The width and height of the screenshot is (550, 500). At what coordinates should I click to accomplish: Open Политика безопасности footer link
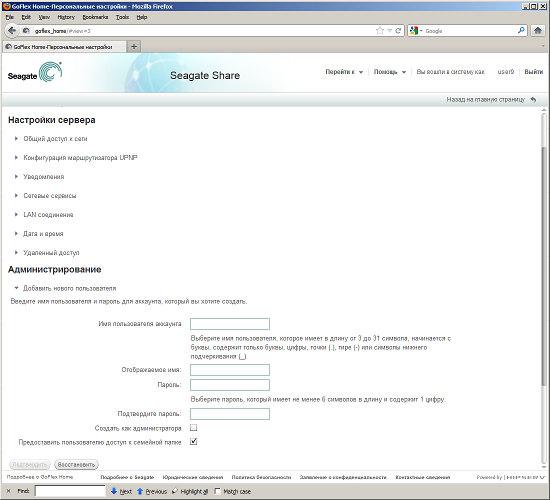point(261,477)
